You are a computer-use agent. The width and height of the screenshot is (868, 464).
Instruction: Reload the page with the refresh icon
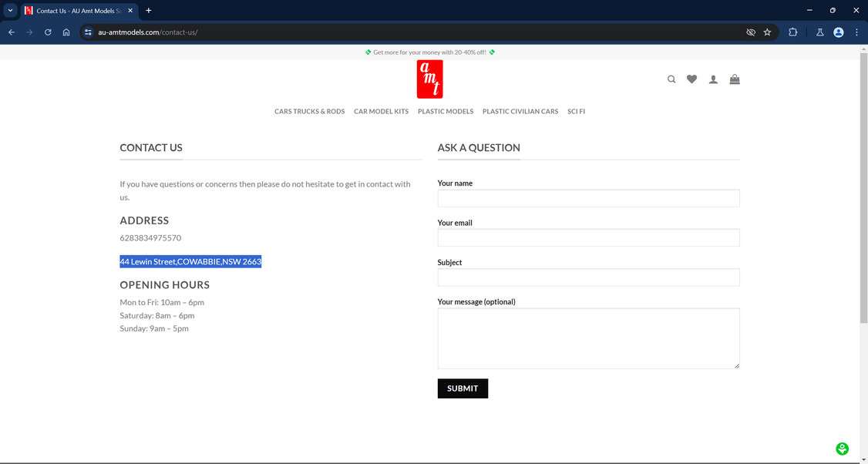[48, 32]
